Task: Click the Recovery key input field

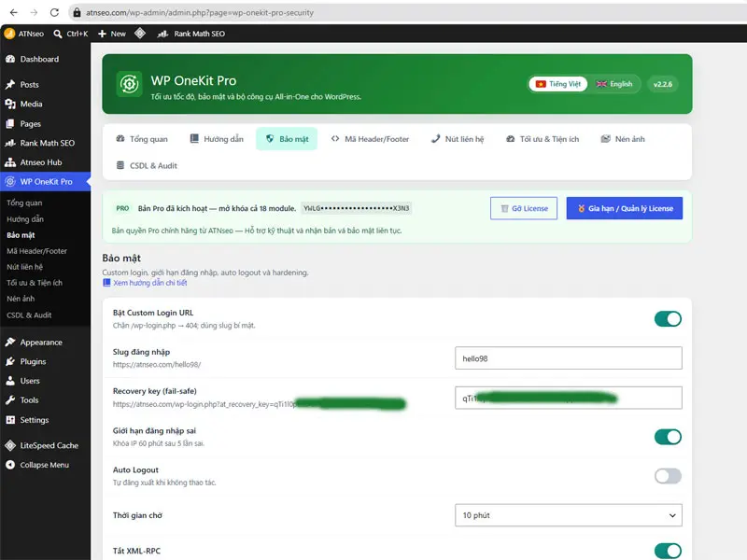Action: click(x=569, y=398)
